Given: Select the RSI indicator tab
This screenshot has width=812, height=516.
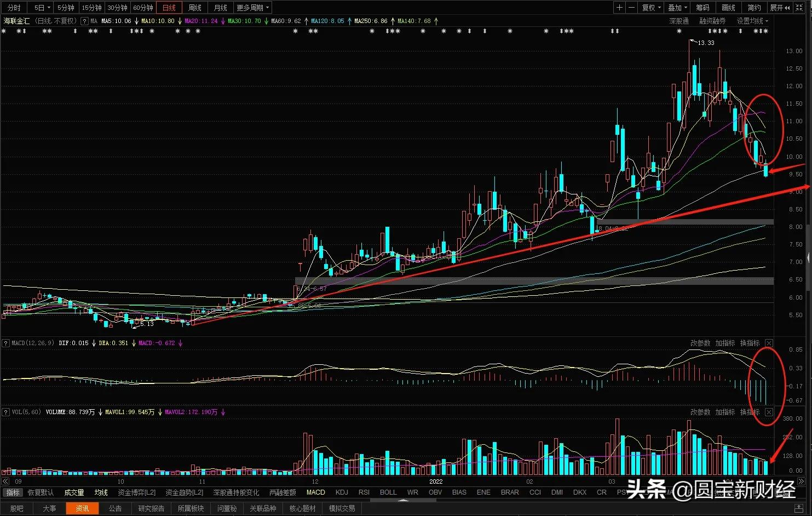Looking at the screenshot, I should [x=364, y=492].
